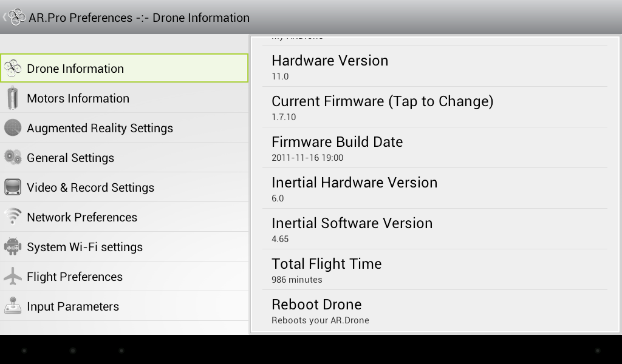Select Hardware Version entry

[435, 67]
